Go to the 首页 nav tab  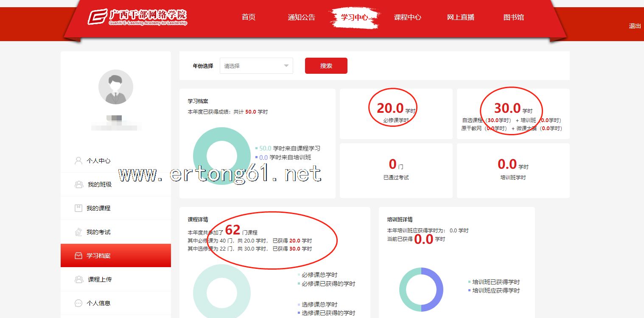[249, 17]
